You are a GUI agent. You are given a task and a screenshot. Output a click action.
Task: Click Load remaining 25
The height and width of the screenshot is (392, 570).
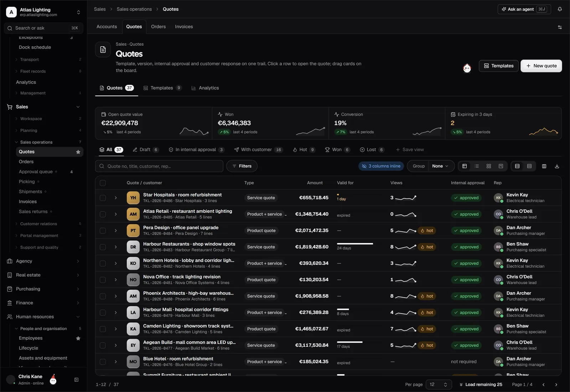(x=481, y=385)
